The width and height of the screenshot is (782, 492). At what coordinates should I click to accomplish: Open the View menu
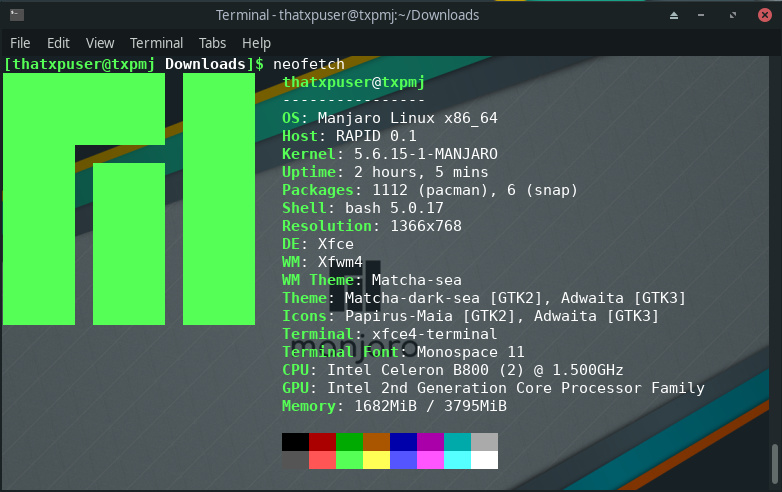100,43
